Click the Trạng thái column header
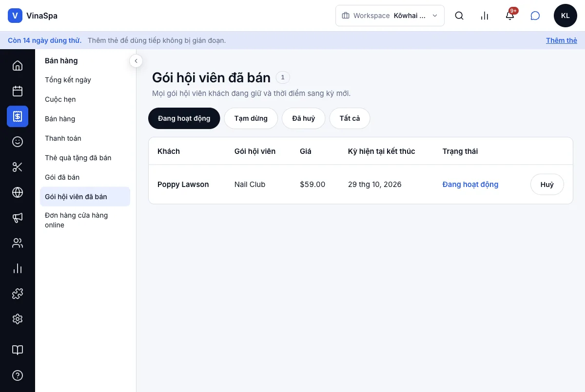585x392 pixels. (460, 151)
